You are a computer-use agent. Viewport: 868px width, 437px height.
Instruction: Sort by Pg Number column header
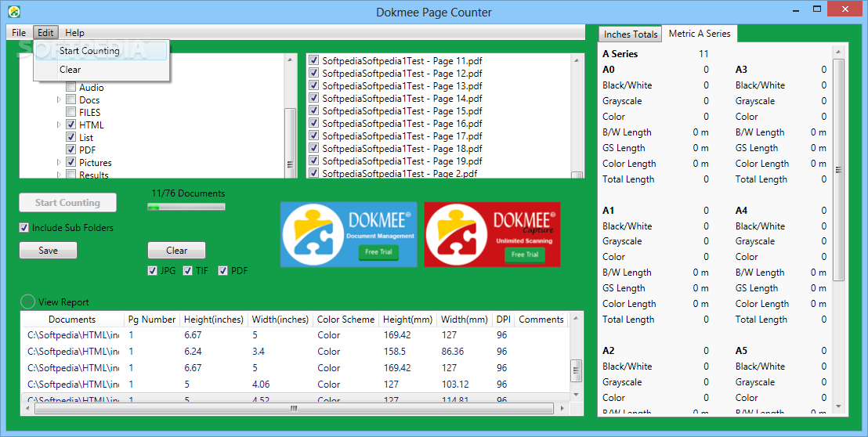[152, 320]
